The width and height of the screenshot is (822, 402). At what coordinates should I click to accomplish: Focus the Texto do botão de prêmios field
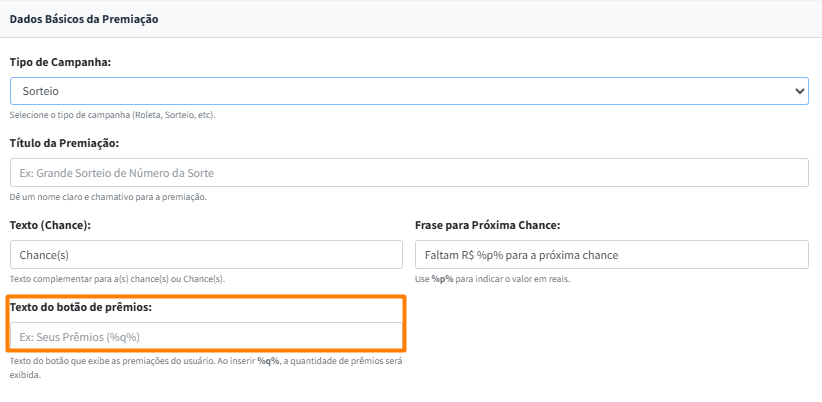[206, 336]
